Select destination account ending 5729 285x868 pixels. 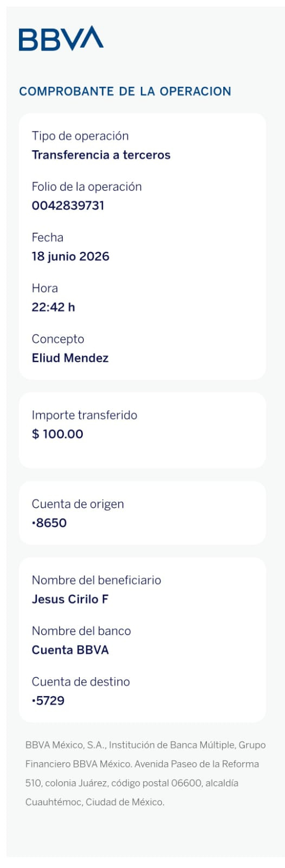(x=48, y=700)
